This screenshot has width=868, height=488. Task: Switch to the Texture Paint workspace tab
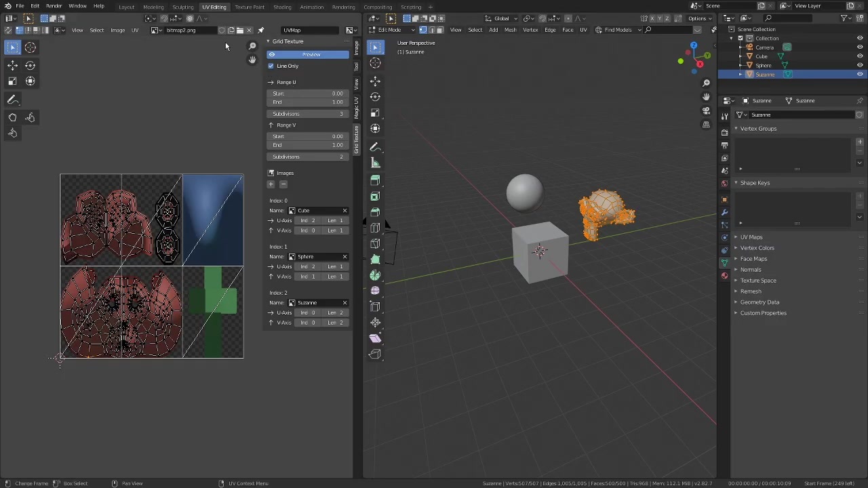tap(250, 7)
